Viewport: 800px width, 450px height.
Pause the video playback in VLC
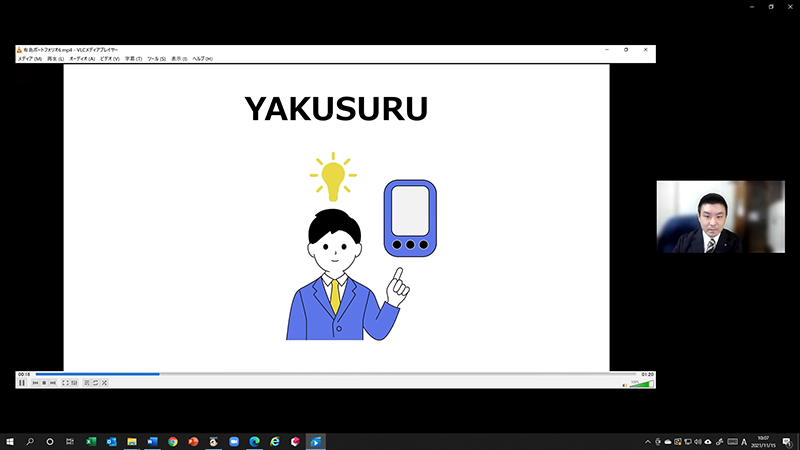22,383
